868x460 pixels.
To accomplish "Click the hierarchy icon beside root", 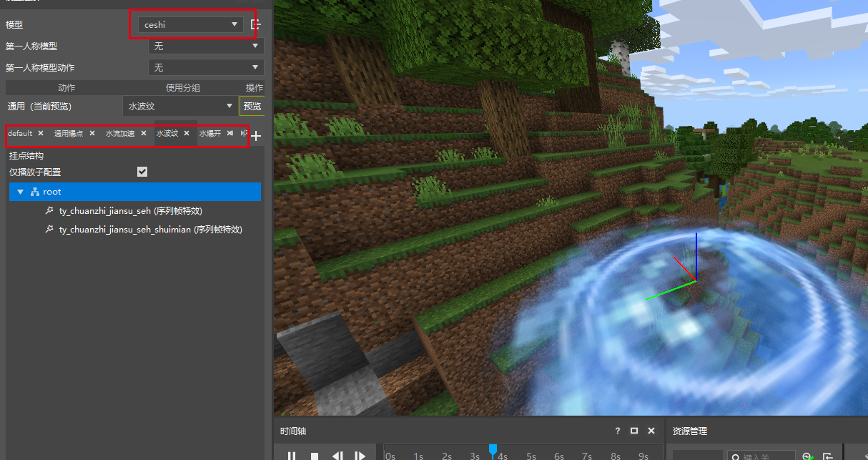I will [x=34, y=192].
